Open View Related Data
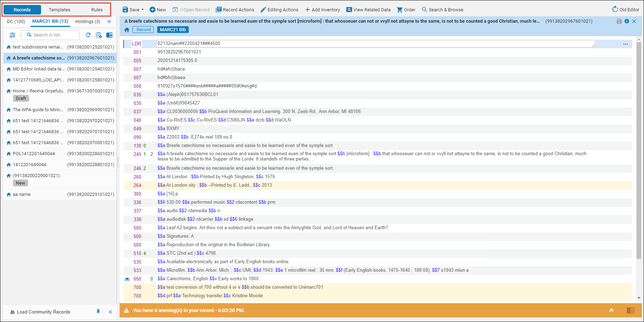 (x=368, y=10)
